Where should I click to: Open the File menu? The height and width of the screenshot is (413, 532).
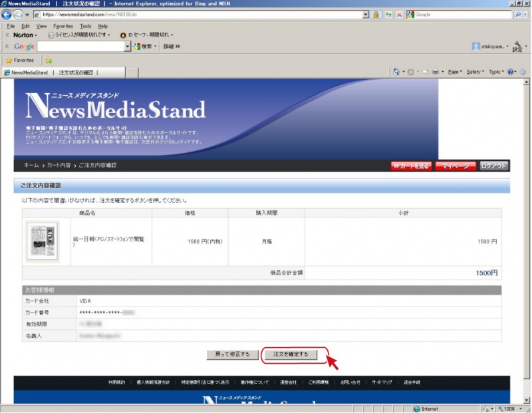point(11,26)
